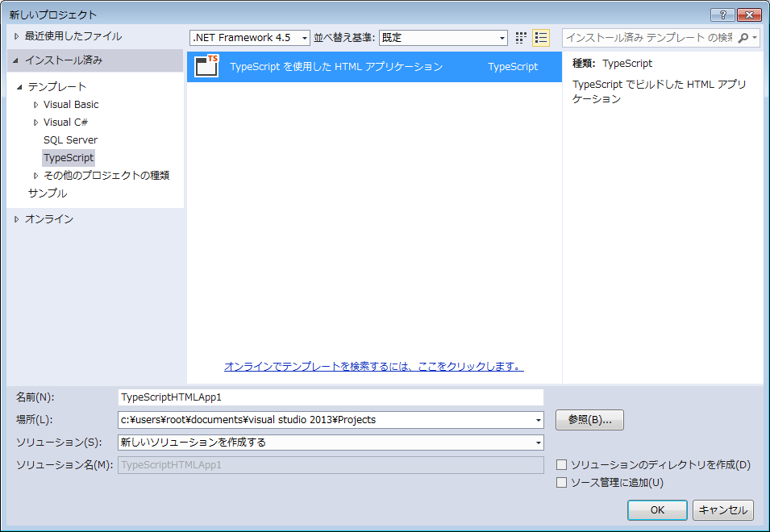The width and height of the screenshot is (770, 532).
Task: Click the キャンセル button
Action: pos(723,510)
